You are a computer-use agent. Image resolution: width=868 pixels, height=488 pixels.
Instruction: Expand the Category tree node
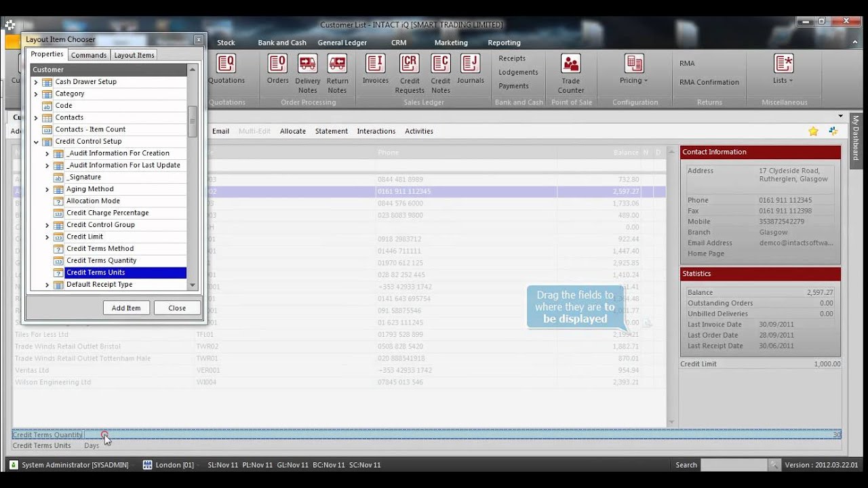36,94
